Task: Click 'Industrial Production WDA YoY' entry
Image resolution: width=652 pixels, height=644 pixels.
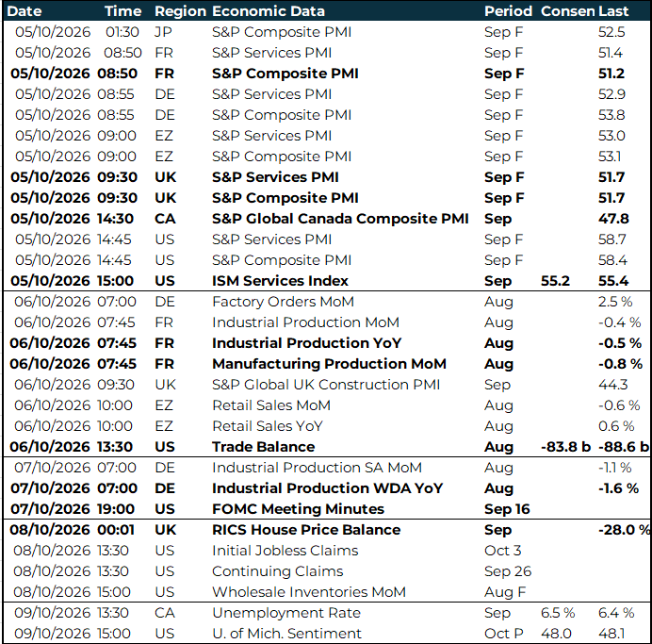Action: pyautogui.click(x=327, y=488)
